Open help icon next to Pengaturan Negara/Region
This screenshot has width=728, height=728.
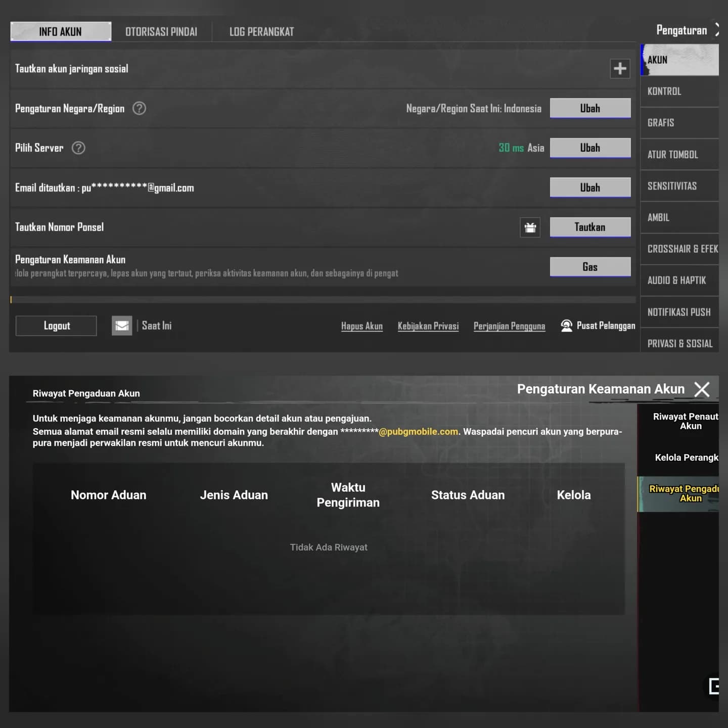tap(139, 108)
